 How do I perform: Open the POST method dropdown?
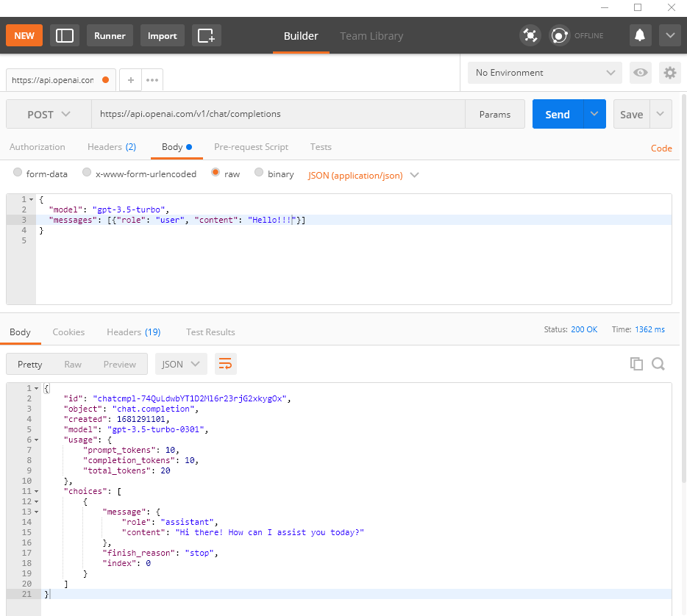(49, 114)
